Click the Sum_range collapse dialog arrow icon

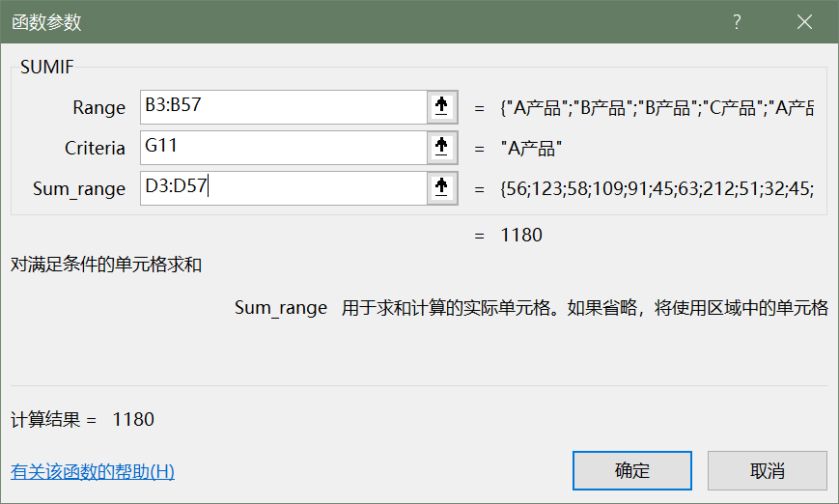[441, 188]
